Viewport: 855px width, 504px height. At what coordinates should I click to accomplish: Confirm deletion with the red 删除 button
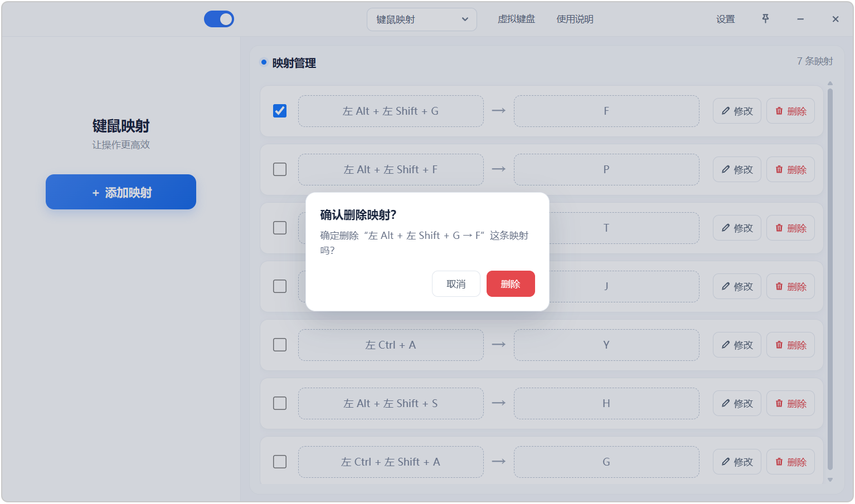pos(511,284)
